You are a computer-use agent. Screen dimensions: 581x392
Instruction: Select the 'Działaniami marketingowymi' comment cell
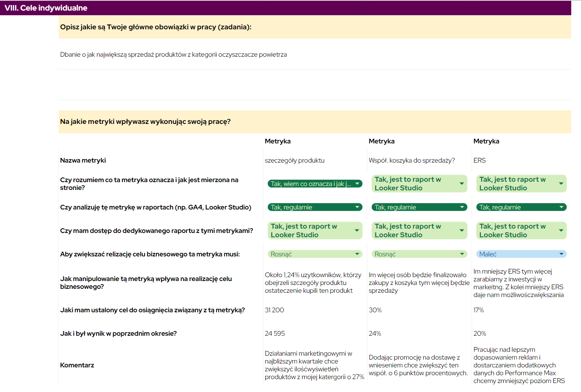tap(315, 365)
